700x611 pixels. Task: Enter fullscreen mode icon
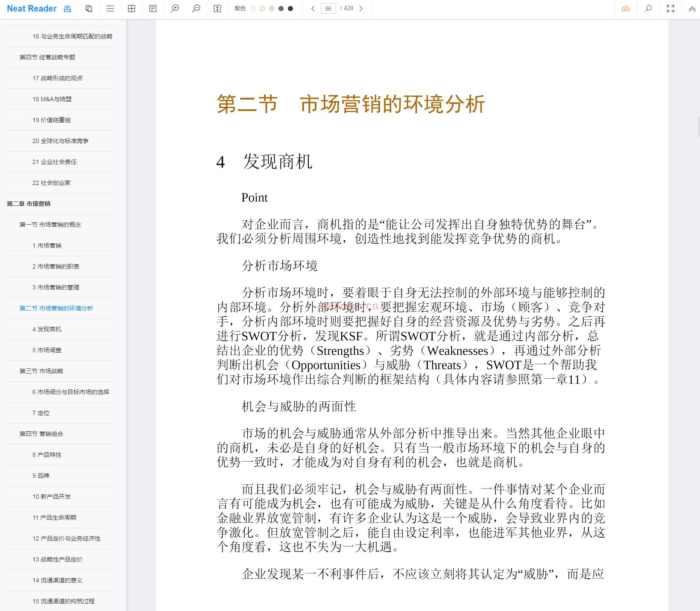click(x=671, y=9)
